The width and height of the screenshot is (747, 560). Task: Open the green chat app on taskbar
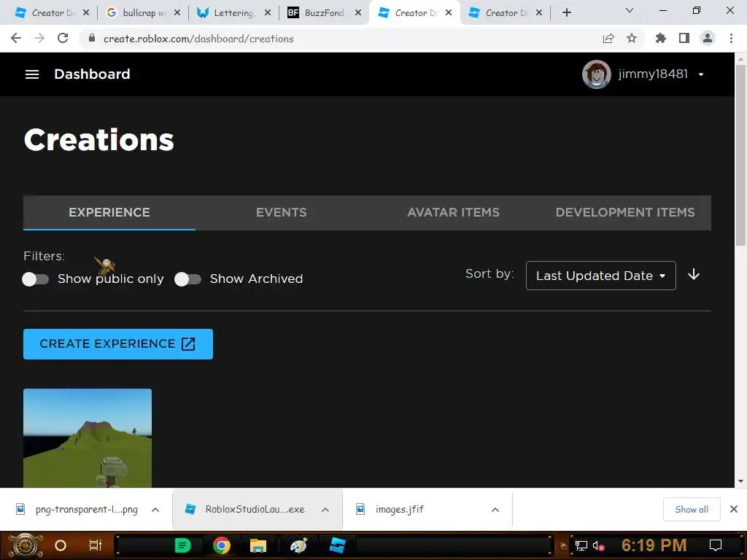point(183,545)
